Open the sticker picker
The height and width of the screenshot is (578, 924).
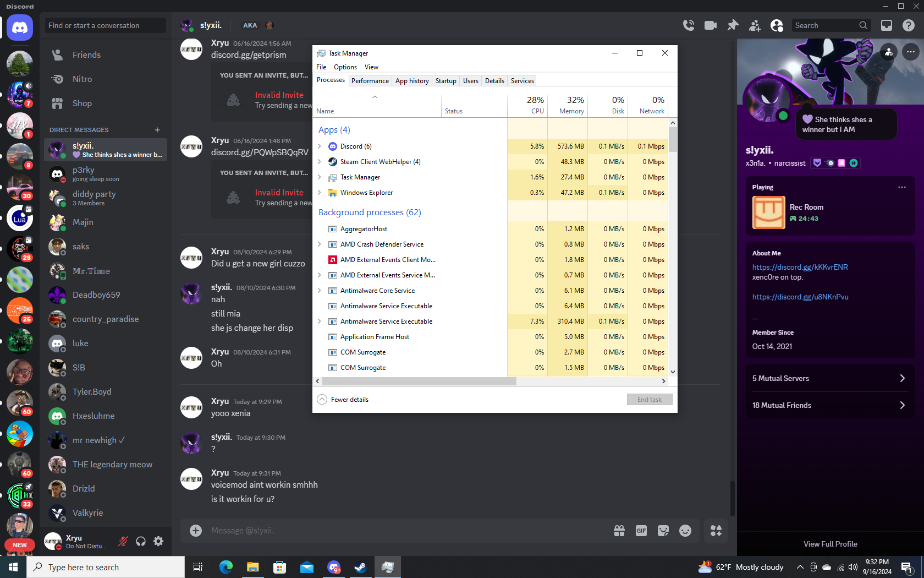(x=663, y=531)
